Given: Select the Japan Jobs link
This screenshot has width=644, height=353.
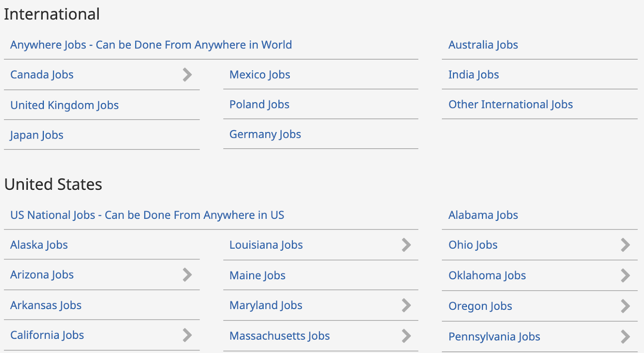Looking at the screenshot, I should tap(37, 135).
